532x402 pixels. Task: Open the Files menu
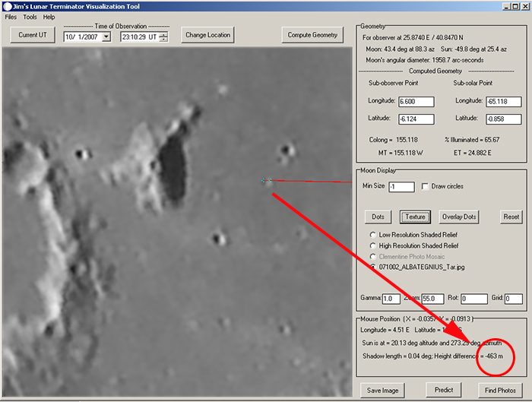pos(11,17)
